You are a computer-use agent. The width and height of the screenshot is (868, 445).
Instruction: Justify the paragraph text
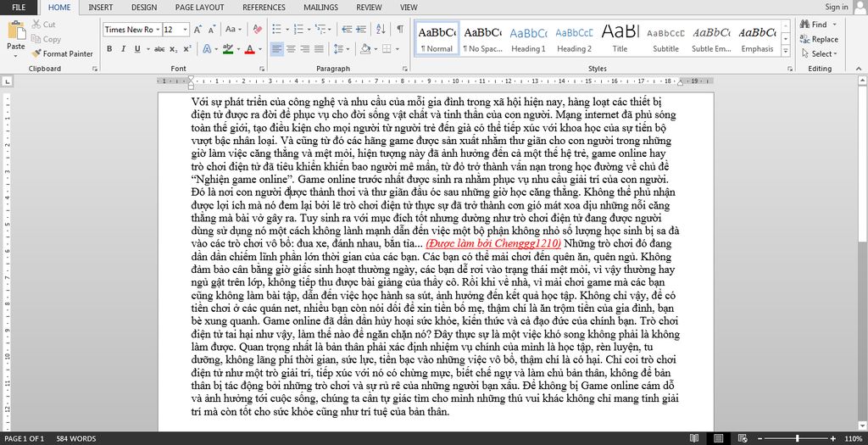(x=319, y=48)
